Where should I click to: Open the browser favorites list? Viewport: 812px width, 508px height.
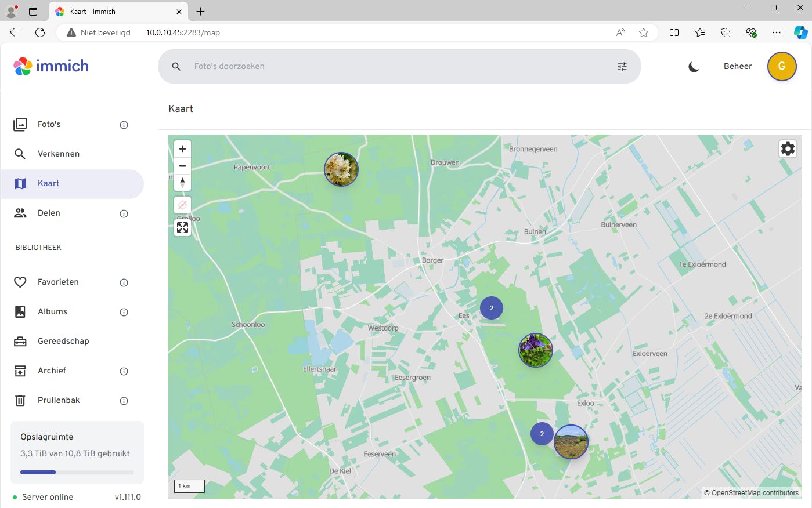(700, 32)
